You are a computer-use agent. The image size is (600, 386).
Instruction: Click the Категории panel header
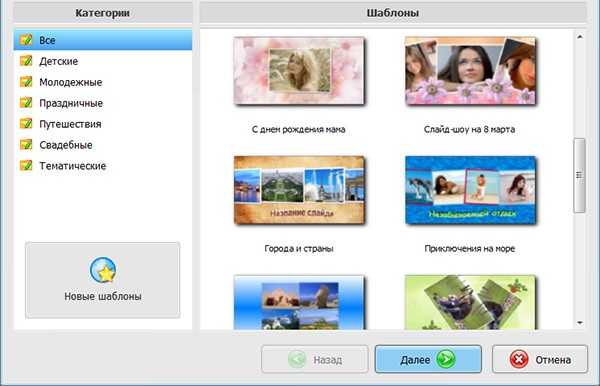pyautogui.click(x=103, y=13)
